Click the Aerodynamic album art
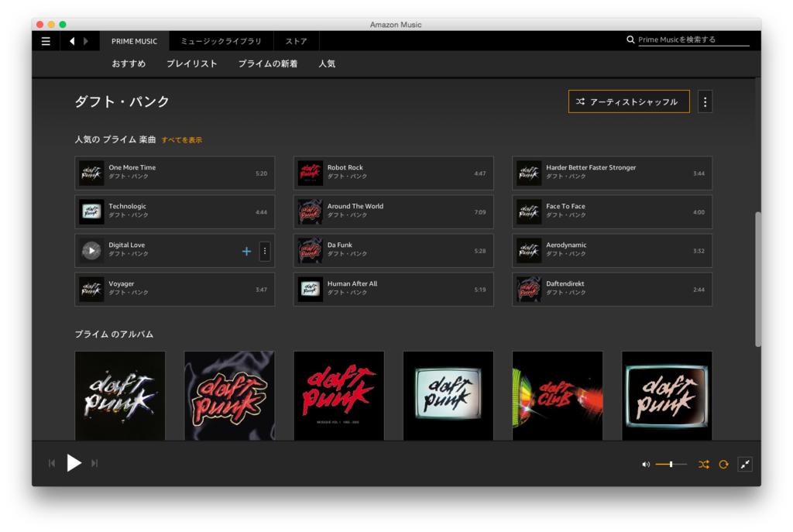Viewport: 793px width, 532px height. 529,251
